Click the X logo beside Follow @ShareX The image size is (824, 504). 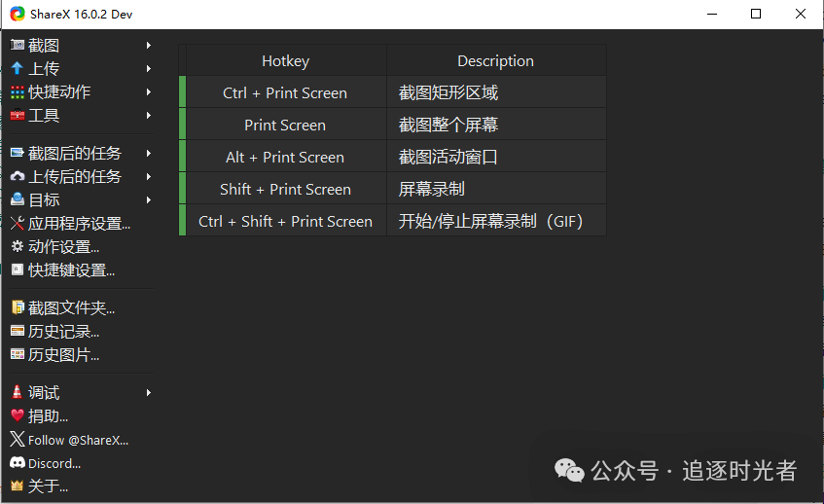(x=18, y=440)
